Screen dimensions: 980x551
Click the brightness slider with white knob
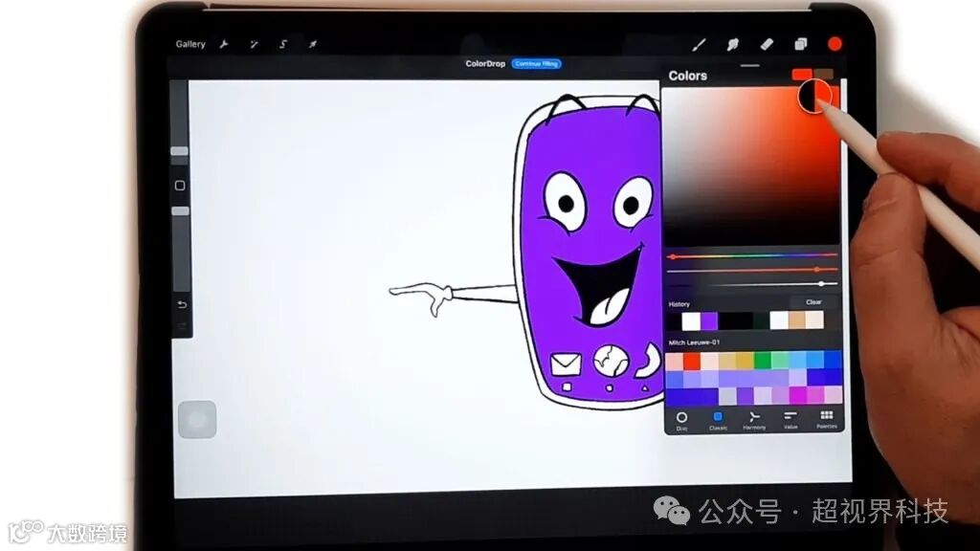(x=752, y=284)
